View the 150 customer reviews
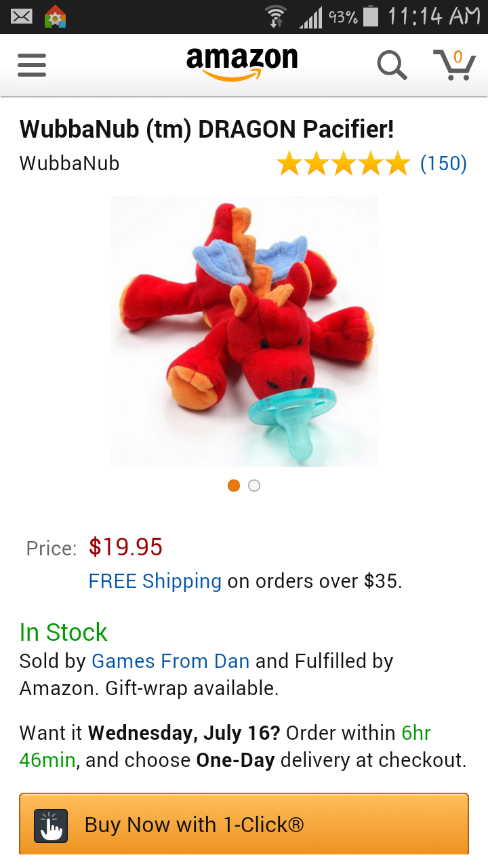The image size is (488, 868). point(443,163)
